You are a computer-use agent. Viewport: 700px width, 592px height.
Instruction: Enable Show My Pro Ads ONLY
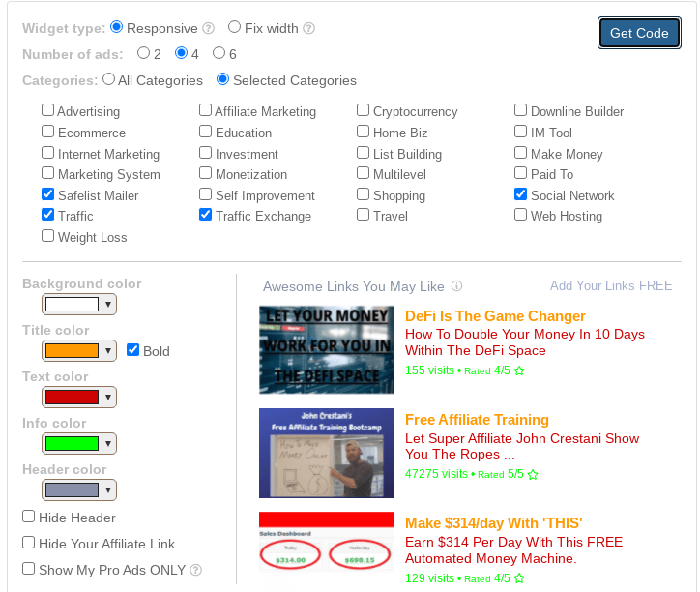(29, 569)
